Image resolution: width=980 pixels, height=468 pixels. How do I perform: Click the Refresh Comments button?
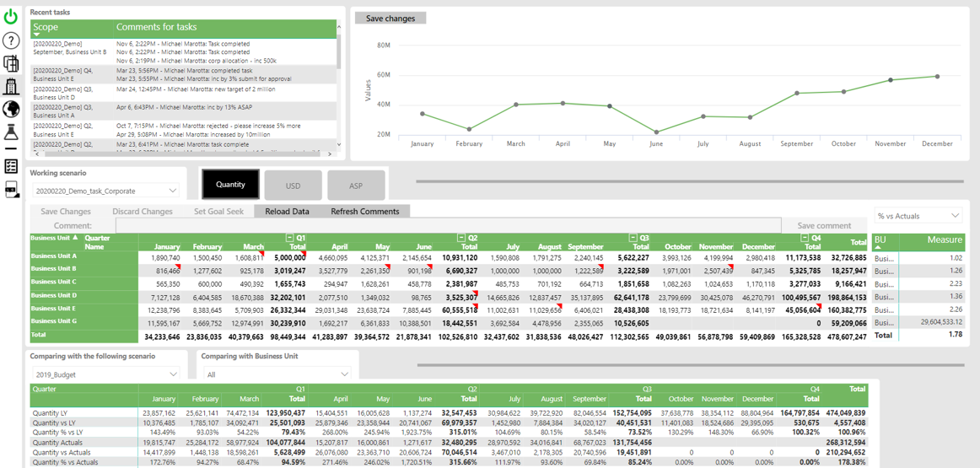pos(365,211)
